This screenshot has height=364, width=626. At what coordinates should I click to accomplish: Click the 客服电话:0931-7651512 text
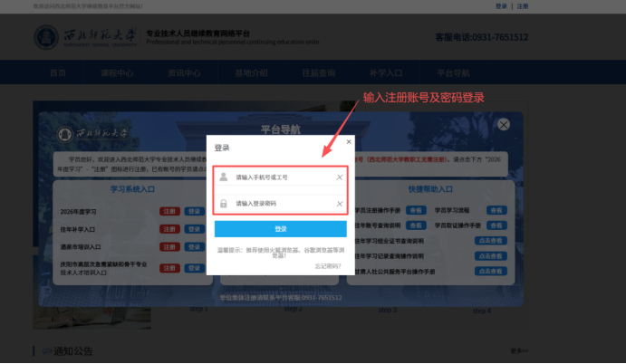click(x=481, y=37)
